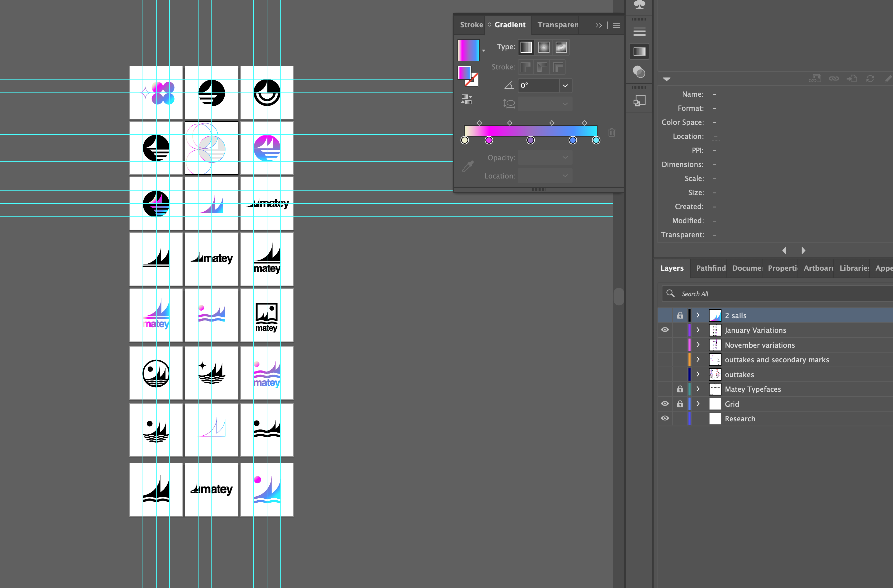Switch to the Artboards tab
893x588 pixels.
(x=818, y=268)
